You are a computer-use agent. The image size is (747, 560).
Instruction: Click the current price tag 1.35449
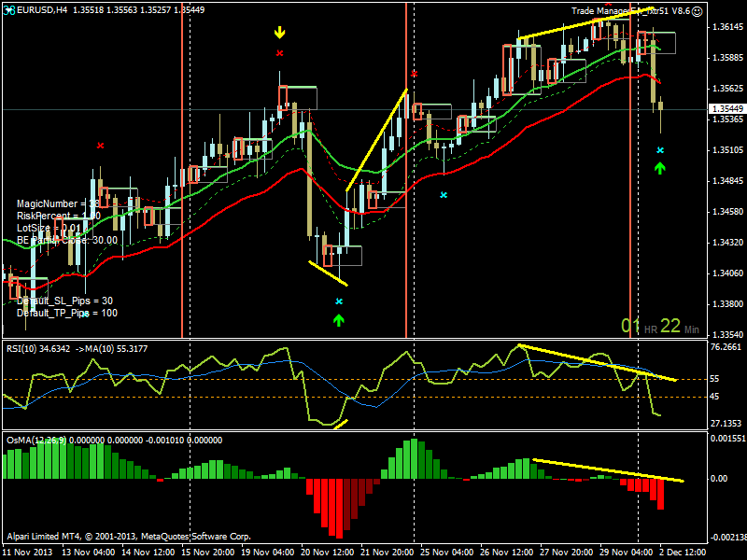(x=727, y=109)
